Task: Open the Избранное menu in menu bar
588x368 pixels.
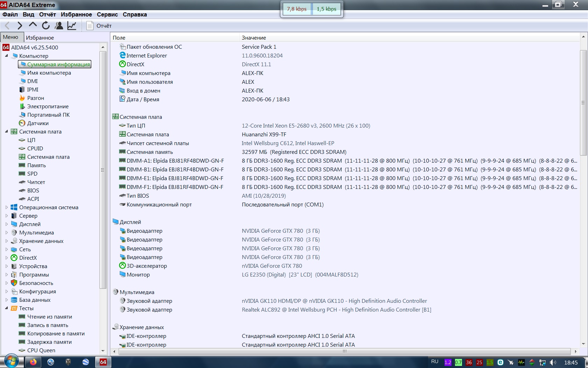Action: pos(76,14)
